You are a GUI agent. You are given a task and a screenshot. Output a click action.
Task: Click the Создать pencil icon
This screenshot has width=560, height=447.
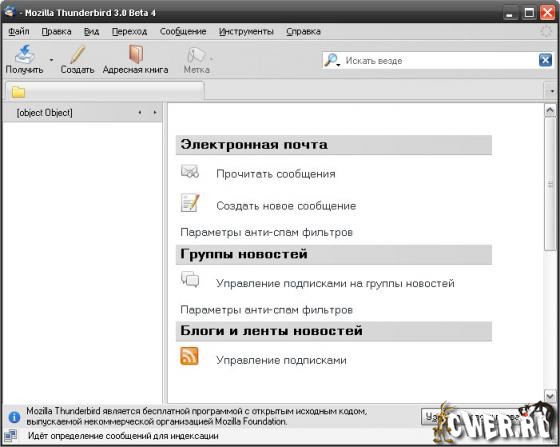pos(77,55)
